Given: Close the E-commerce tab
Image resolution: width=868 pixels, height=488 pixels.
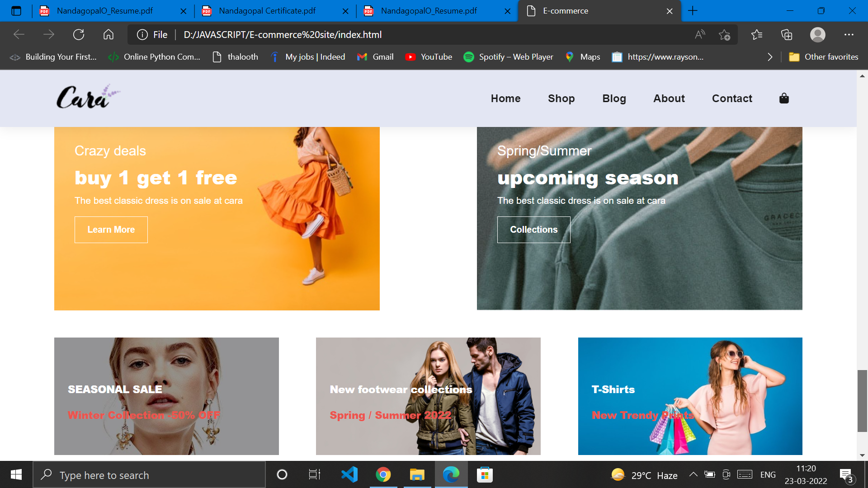Looking at the screenshot, I should [x=670, y=11].
